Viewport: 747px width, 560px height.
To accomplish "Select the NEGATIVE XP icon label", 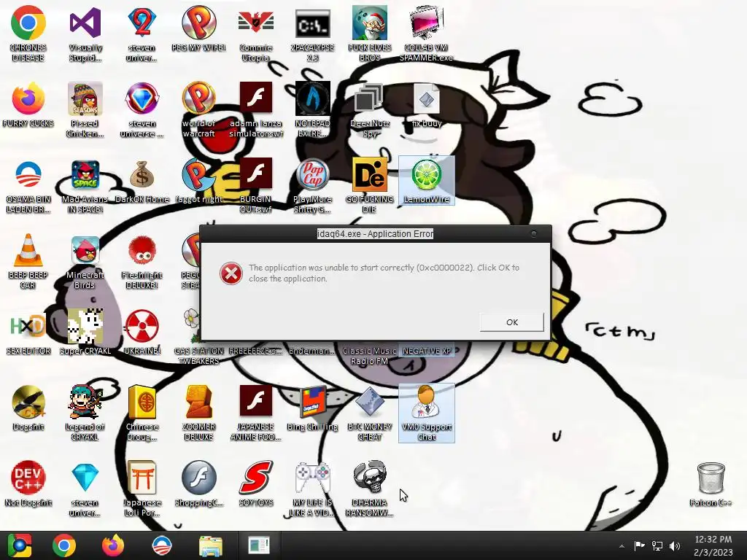I will coord(426,351).
